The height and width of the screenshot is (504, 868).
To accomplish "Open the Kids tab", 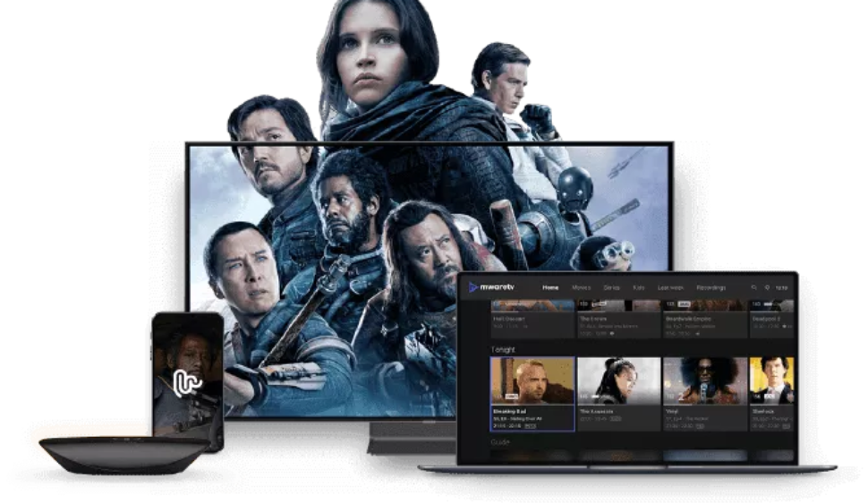I will [x=639, y=287].
